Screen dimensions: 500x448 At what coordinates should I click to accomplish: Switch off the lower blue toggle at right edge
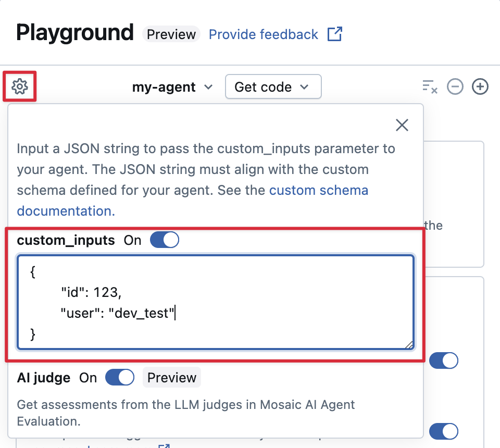[x=444, y=431]
